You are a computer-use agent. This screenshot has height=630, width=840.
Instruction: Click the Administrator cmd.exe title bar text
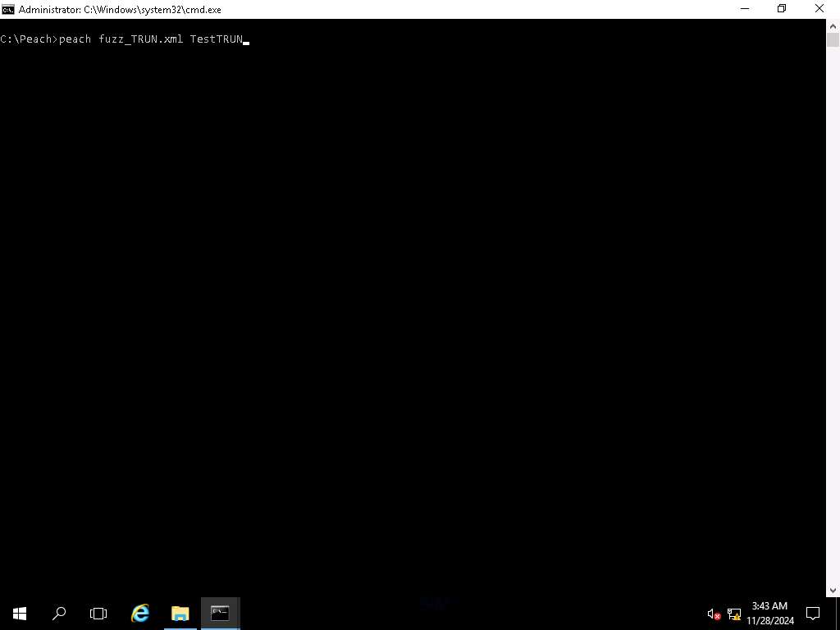coord(119,9)
